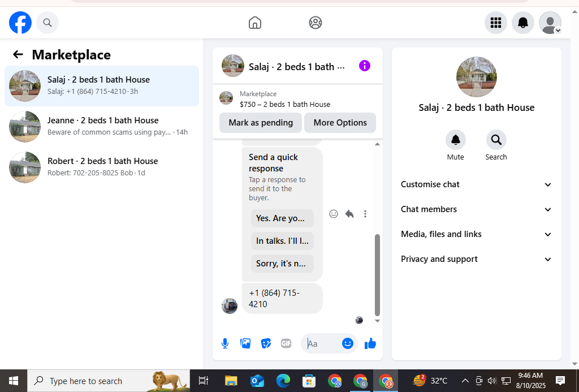The width and height of the screenshot is (579, 392).
Task: Show hidden system tray icons chevron
Action: point(465,381)
